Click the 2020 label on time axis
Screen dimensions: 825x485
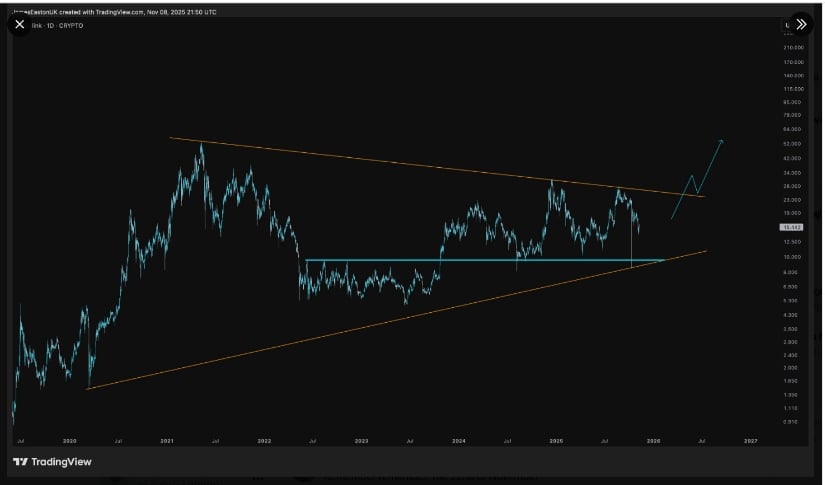(69, 440)
